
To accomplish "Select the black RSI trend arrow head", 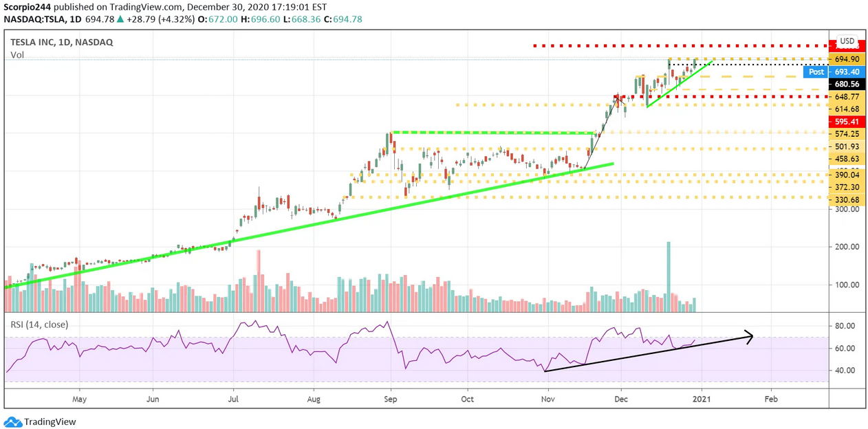I will coord(748,336).
